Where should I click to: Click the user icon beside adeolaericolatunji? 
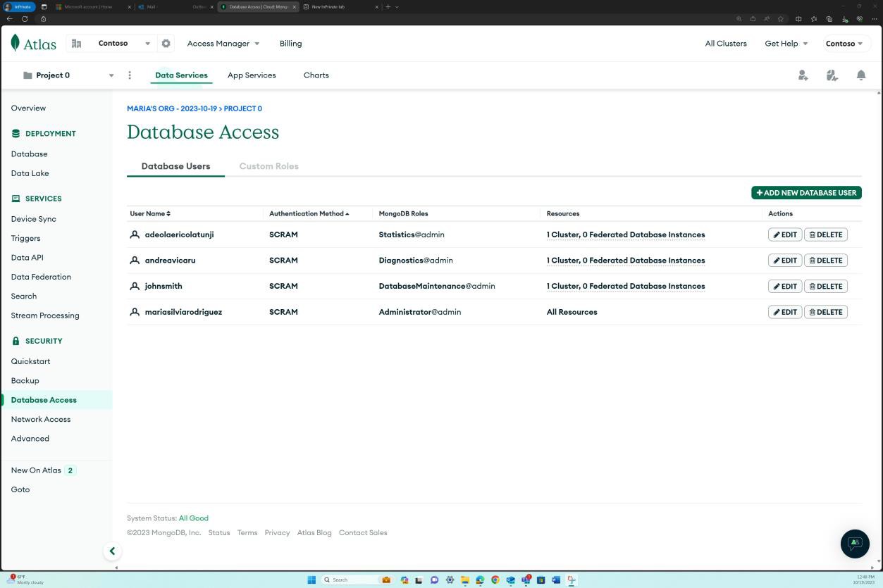pyautogui.click(x=133, y=234)
